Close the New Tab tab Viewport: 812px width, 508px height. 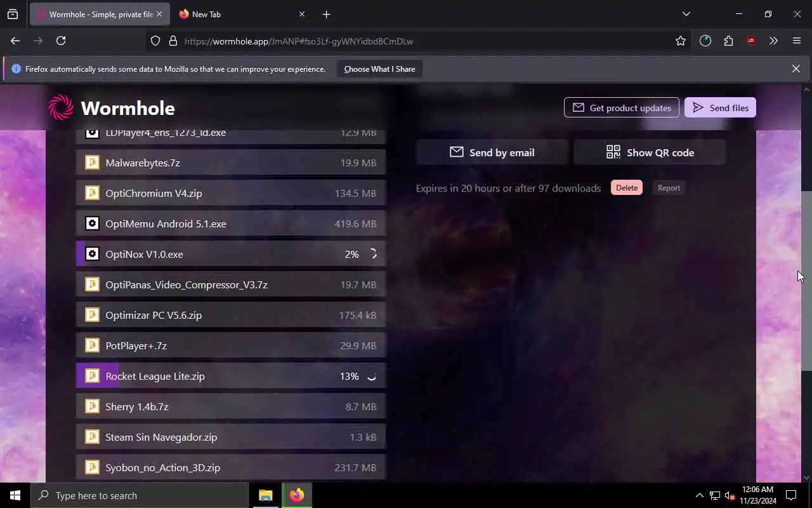point(302,14)
